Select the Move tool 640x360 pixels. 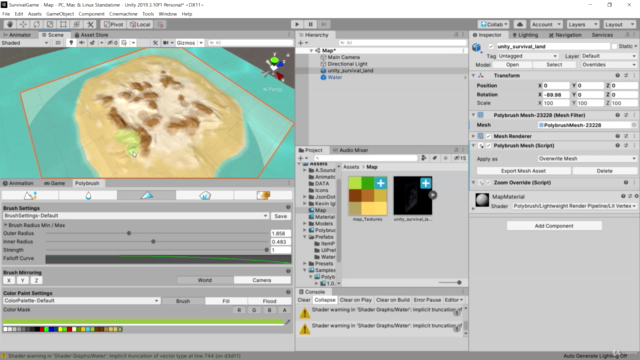pos(23,24)
